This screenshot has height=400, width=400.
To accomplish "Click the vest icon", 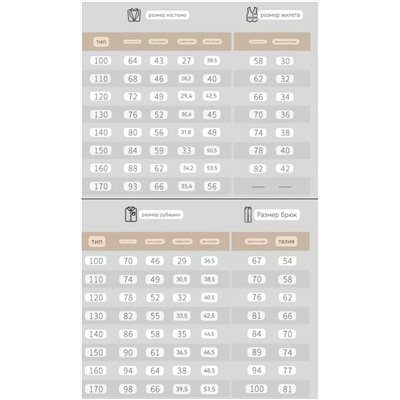I will coord(252,15).
